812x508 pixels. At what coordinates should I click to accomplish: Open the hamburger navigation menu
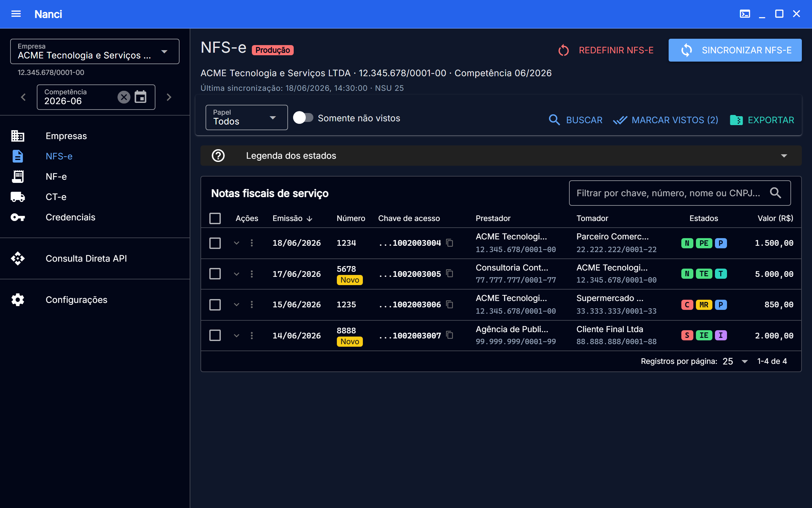16,14
